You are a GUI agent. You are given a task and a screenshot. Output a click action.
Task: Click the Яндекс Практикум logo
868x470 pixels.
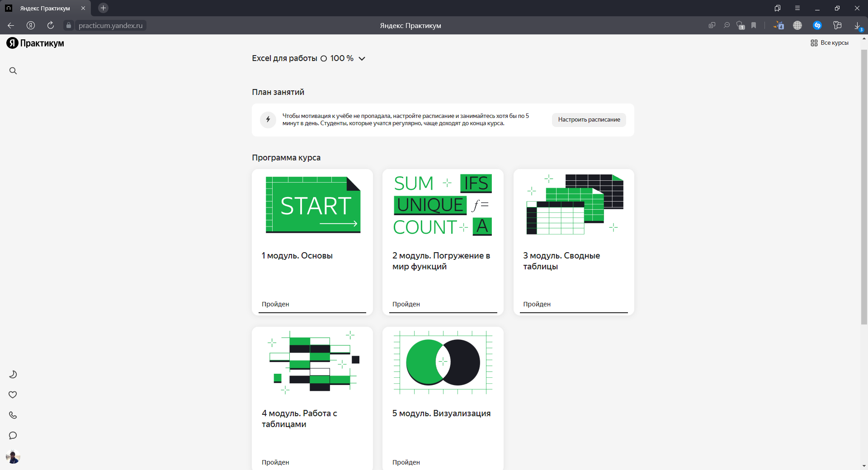(35, 43)
